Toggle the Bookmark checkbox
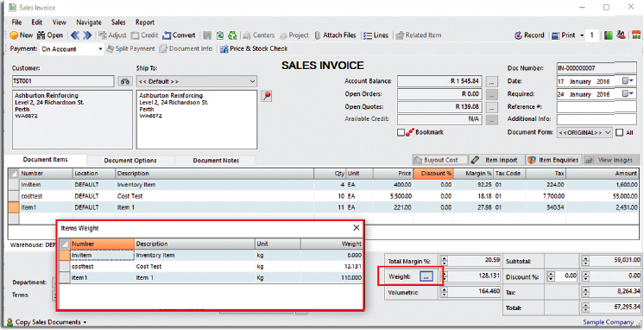 point(401,132)
